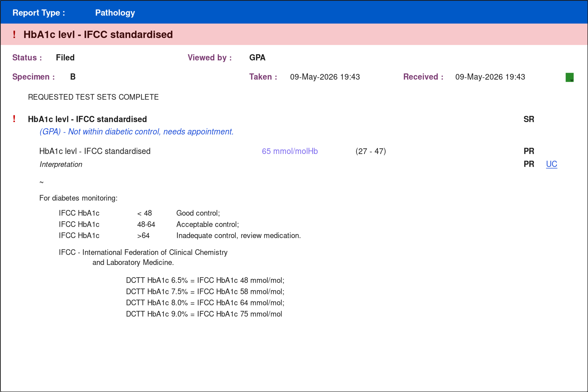The image size is (588, 392).
Task: Click 'For diabetes monitoring:' line
Action: tap(78, 198)
